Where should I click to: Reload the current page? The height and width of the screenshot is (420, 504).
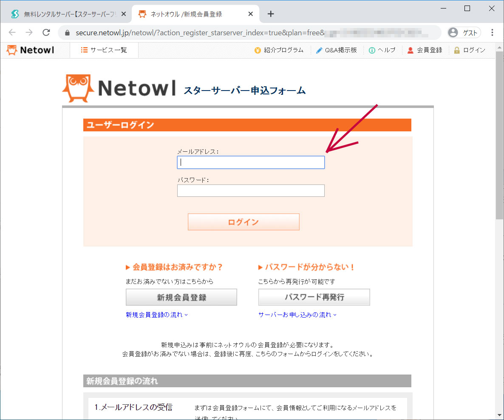pyautogui.click(x=46, y=32)
